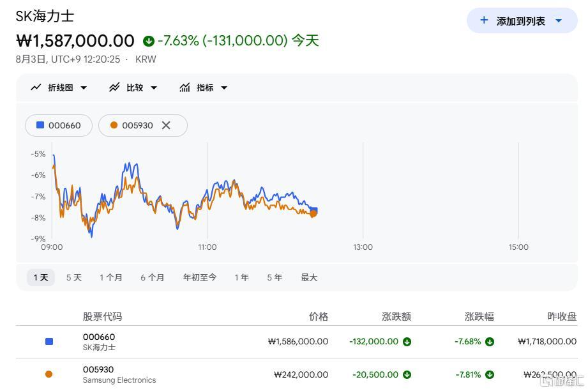Screen dimensions: 588x391
Task: Click the blue square in the 000660 table row
Action: coord(49,341)
